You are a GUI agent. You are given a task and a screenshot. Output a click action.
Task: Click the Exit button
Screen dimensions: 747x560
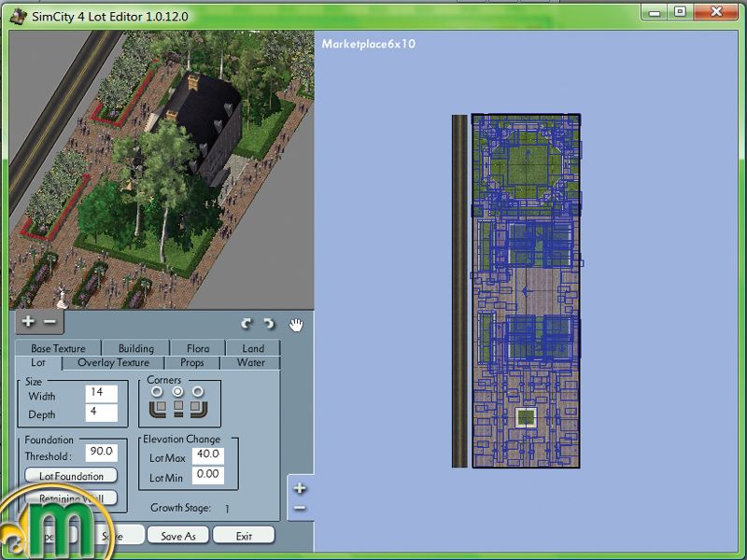click(x=244, y=536)
